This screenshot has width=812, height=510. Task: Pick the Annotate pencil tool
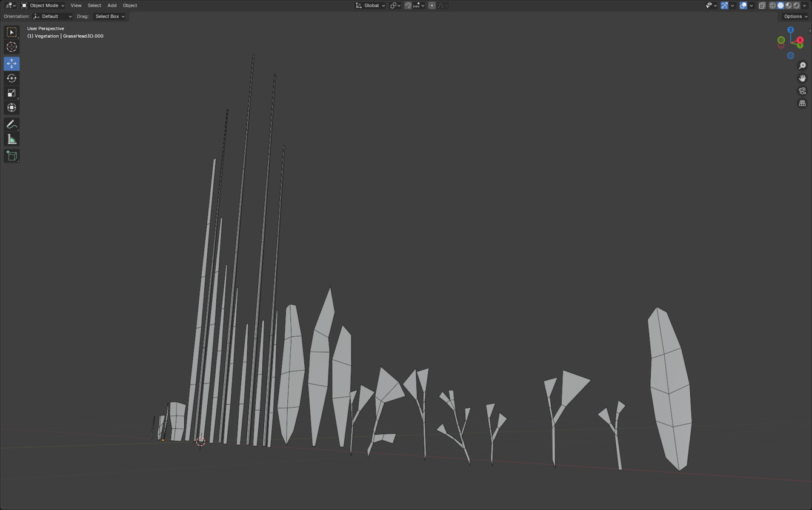click(x=12, y=124)
